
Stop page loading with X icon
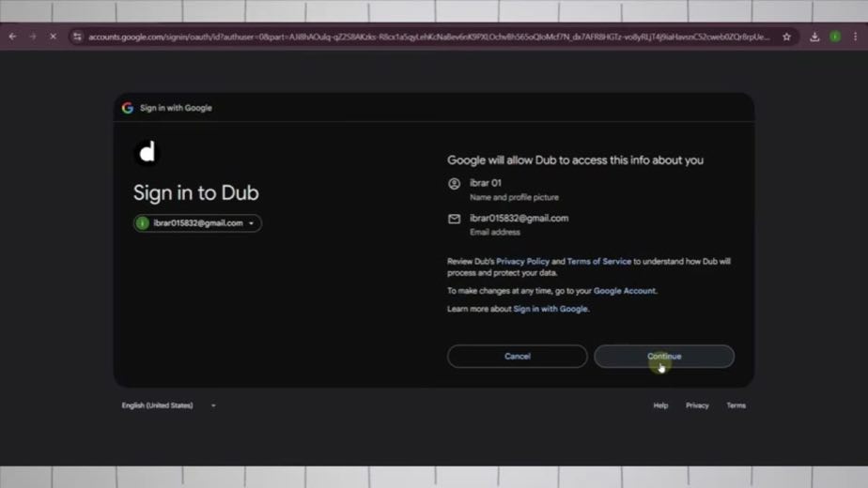coord(54,37)
